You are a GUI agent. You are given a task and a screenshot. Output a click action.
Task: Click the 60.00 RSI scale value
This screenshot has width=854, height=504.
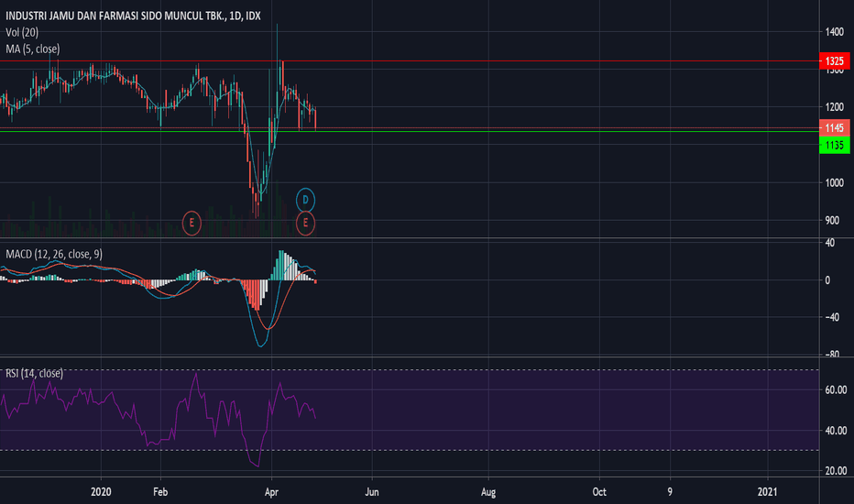pyautogui.click(x=836, y=390)
